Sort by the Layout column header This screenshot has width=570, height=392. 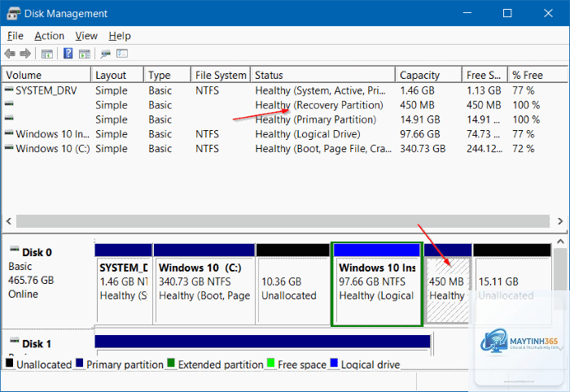tap(117, 75)
